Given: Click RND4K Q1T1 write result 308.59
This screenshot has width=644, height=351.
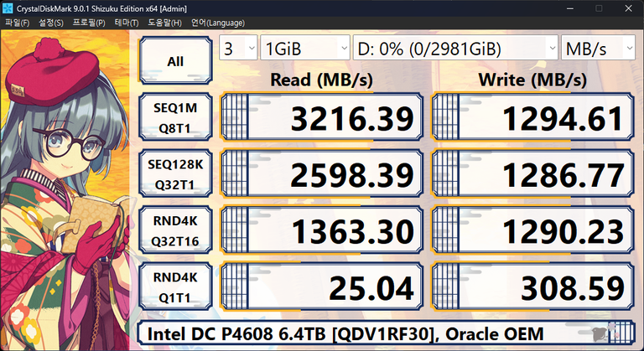Looking at the screenshot, I should click(x=532, y=287).
